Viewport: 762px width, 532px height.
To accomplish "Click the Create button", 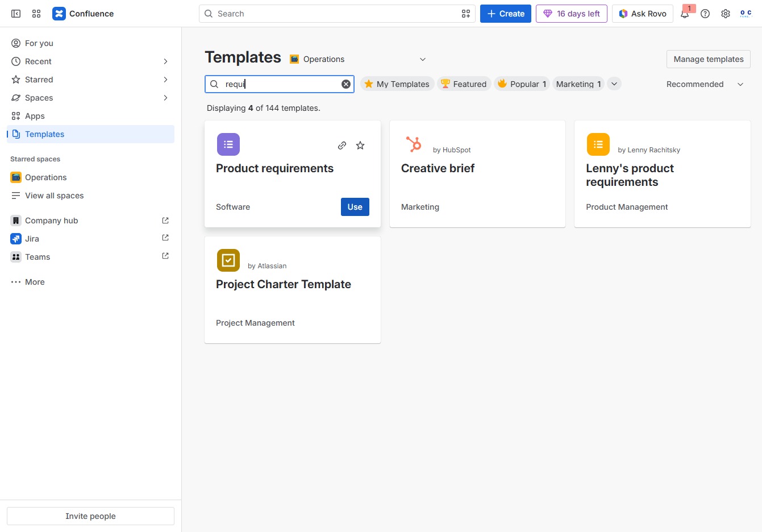I will click(x=506, y=14).
